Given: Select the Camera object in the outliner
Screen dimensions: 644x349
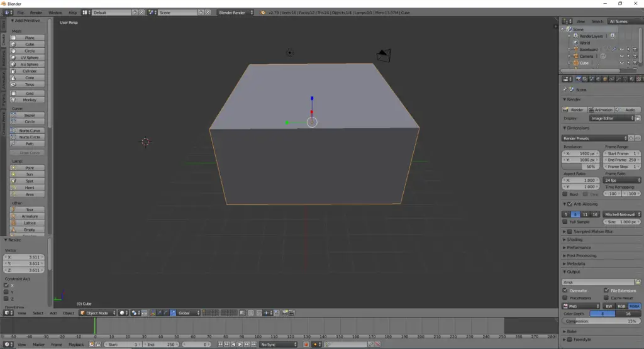Looking at the screenshot, I should pos(586,56).
